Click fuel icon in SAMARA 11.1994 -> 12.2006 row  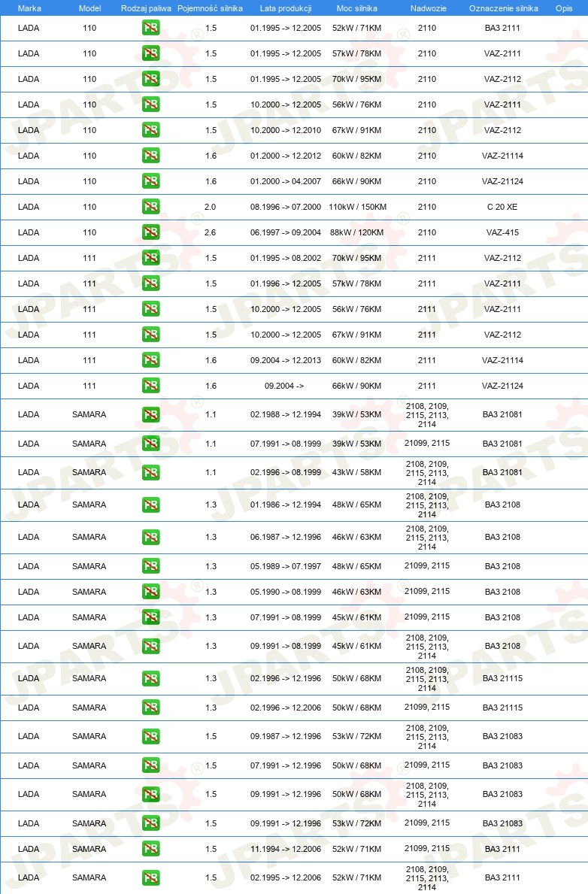click(150, 849)
